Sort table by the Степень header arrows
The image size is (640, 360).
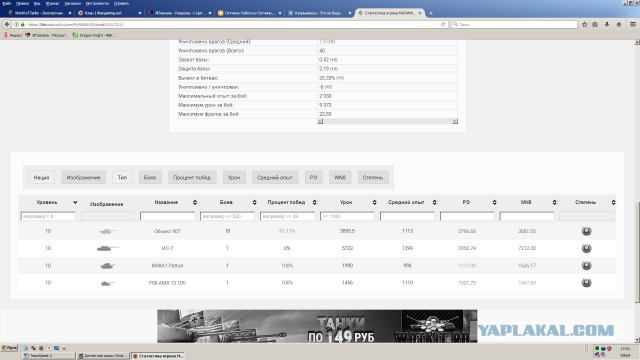pyautogui.click(x=613, y=202)
